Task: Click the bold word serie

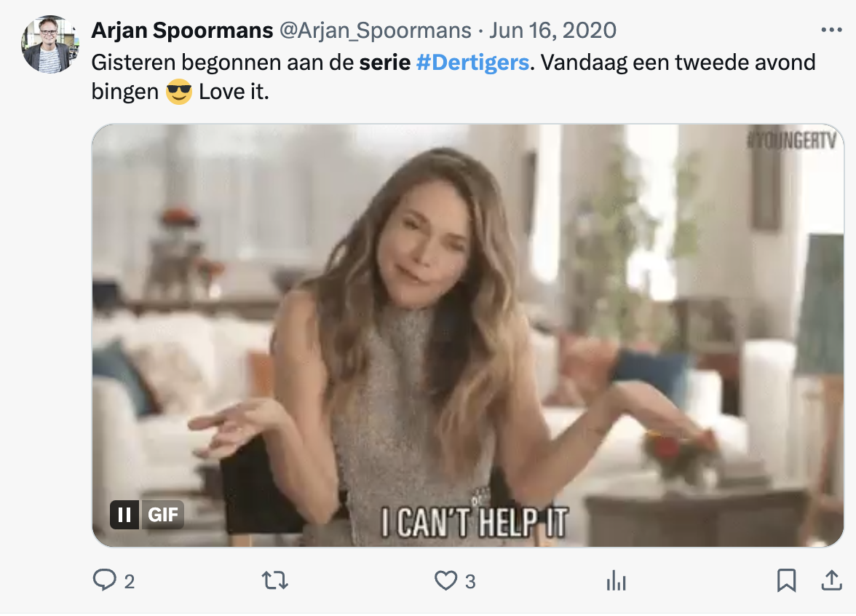Action: click(384, 62)
